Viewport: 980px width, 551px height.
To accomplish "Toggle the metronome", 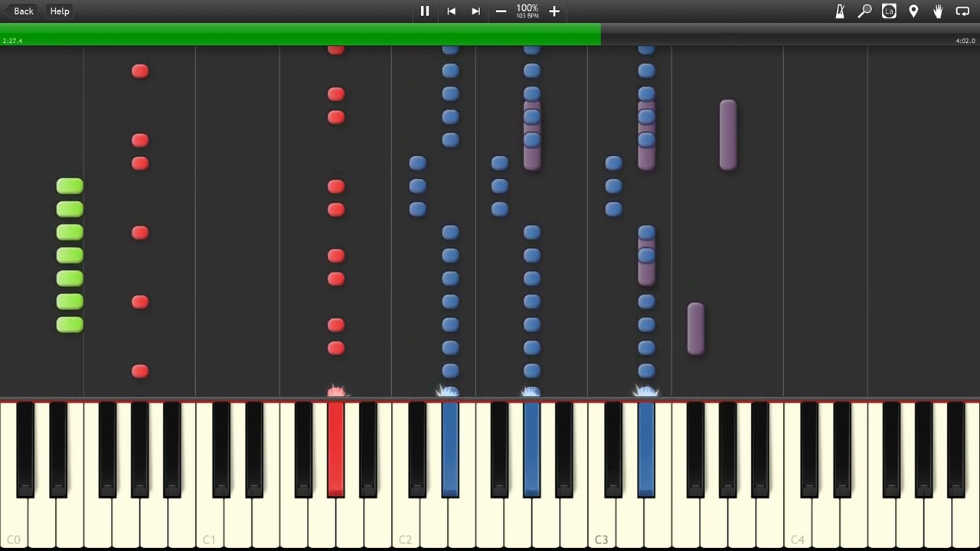I will tap(840, 11).
